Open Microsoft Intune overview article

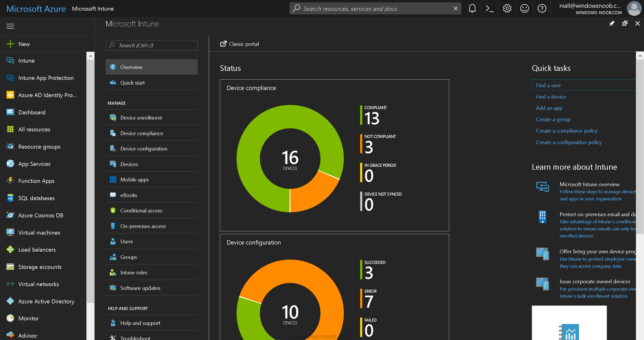point(589,184)
